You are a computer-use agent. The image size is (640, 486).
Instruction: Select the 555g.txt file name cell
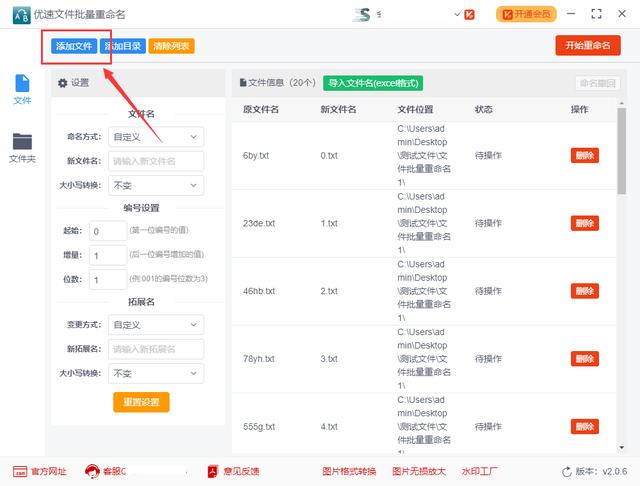259,426
